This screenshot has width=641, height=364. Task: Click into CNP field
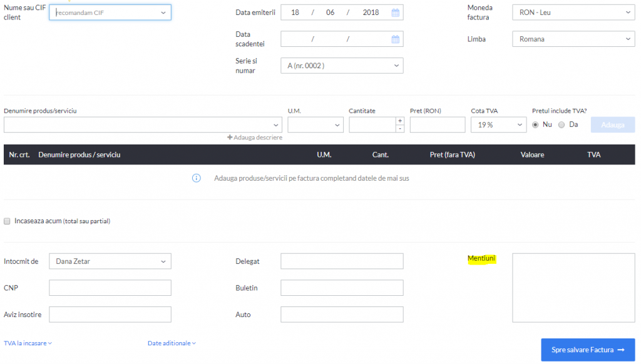pos(110,288)
